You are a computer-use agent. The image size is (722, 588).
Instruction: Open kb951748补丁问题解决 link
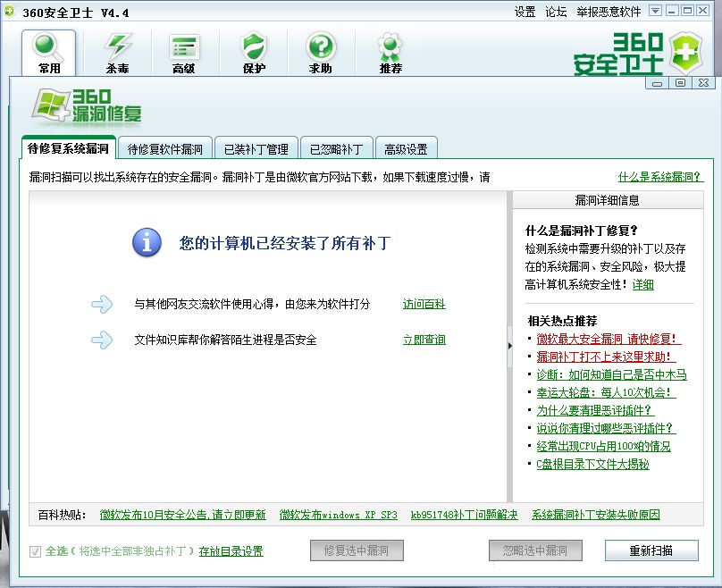tap(464, 515)
